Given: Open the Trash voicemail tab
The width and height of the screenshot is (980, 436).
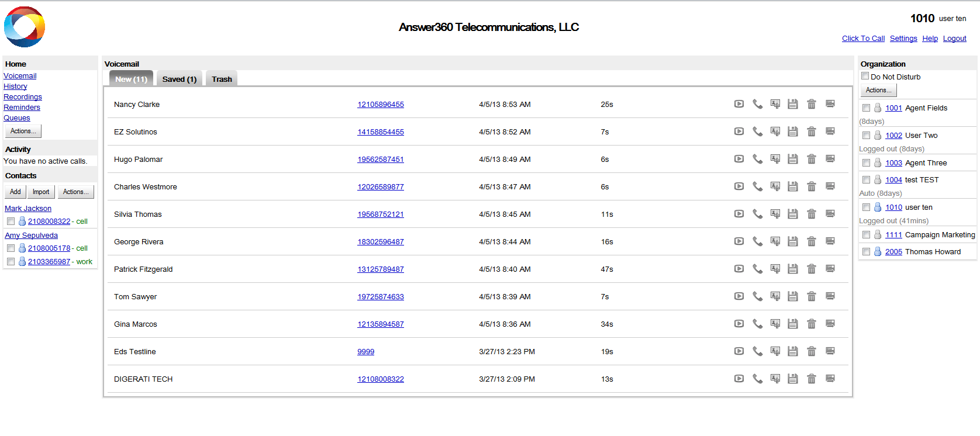Looking at the screenshot, I should (222, 79).
